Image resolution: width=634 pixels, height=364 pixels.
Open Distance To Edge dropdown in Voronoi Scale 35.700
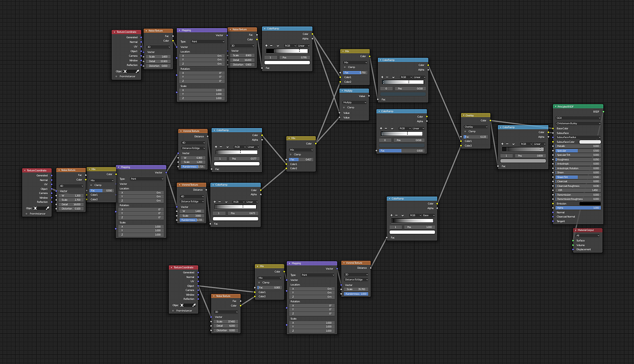356,280
